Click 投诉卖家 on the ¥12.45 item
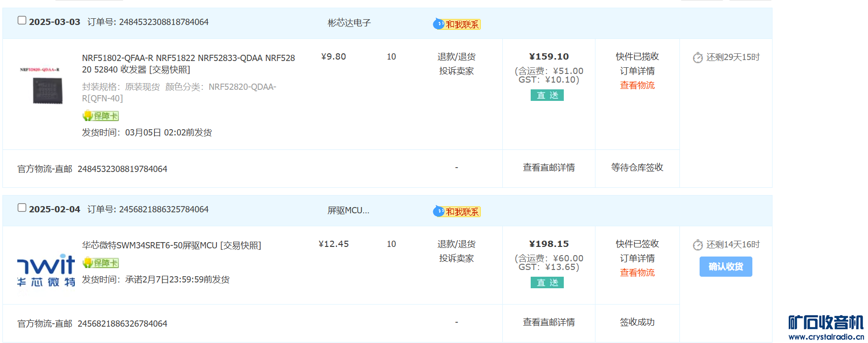Viewport: 868px width, 343px height. 456,258
